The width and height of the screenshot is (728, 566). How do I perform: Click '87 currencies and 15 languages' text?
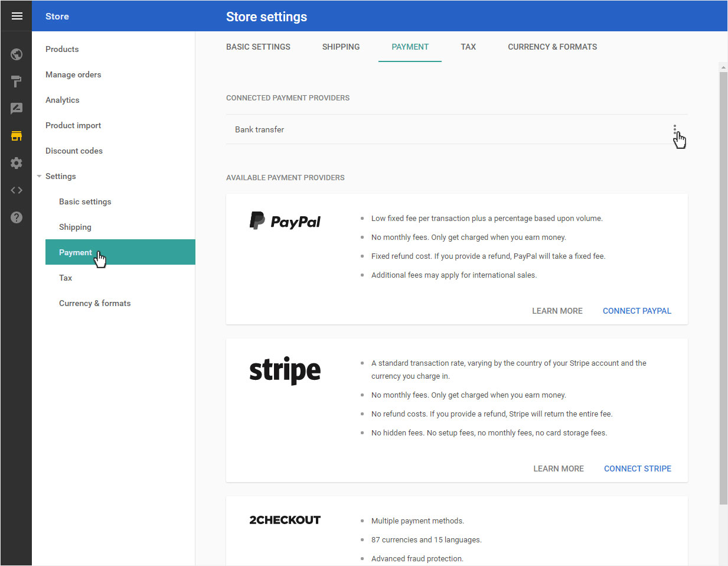point(426,539)
